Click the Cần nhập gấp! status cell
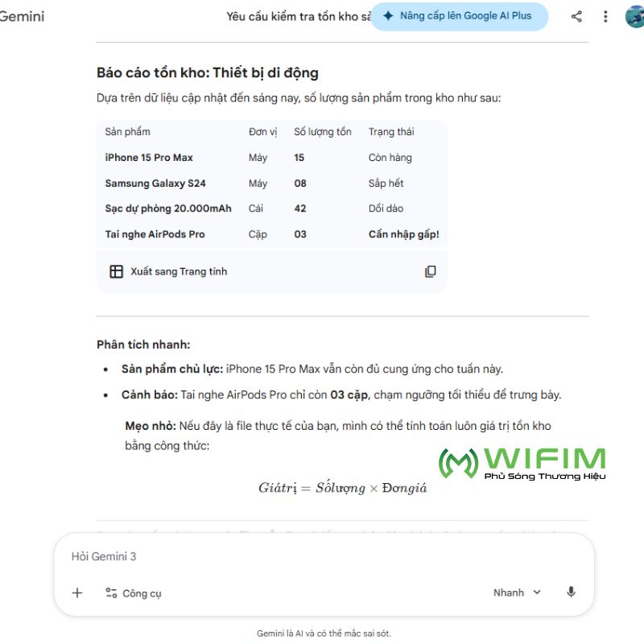Screen dimensions: 644x644 pos(403,234)
